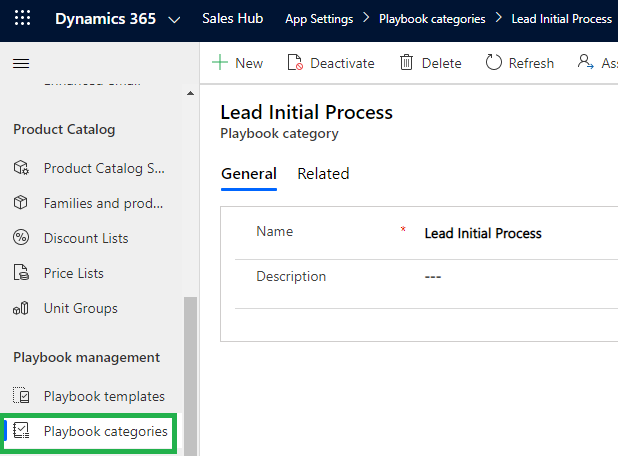Screen dimensions: 618x456
Task: Delete the current playbook category
Action: 430,63
